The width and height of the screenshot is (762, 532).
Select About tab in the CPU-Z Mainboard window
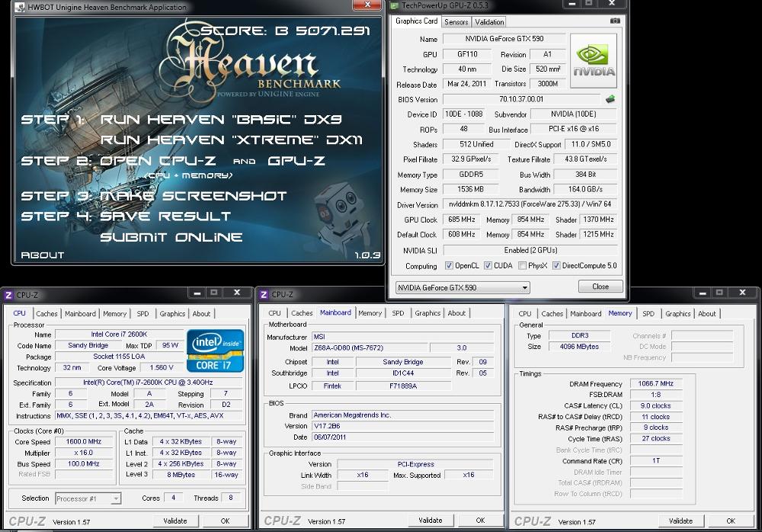pos(456,313)
